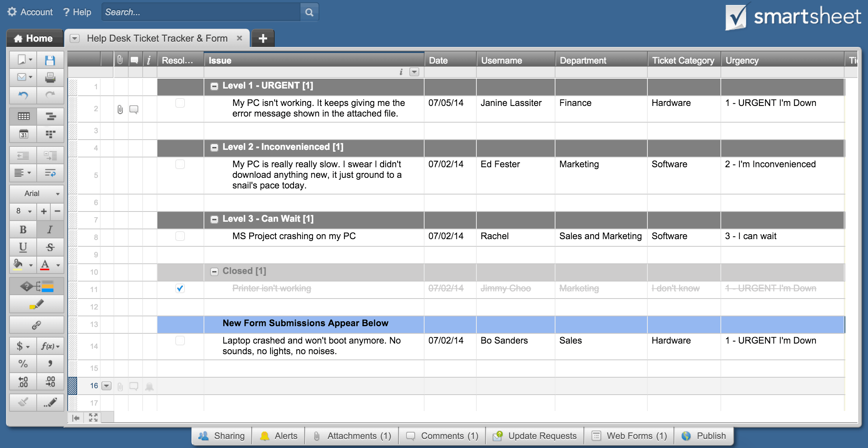This screenshot has width=868, height=448.
Task: Click the Insert hyperlink icon
Action: tap(36, 325)
